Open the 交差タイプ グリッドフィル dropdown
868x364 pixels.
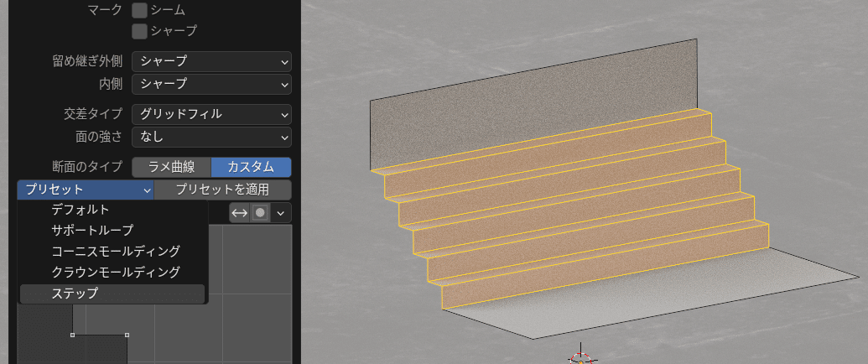[x=211, y=115]
